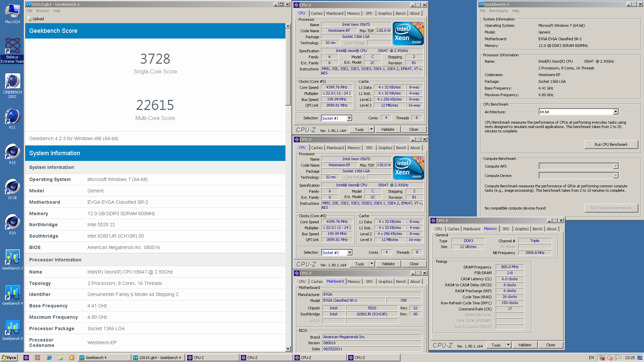Image resolution: width=644 pixels, height=362 pixels.
Task: Open the Start (Пуск) menu
Action: 9,358
